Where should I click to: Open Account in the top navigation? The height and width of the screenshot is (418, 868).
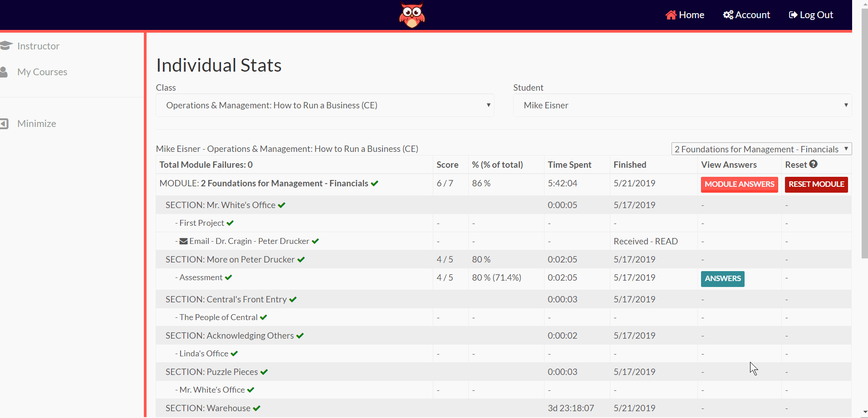tap(746, 15)
